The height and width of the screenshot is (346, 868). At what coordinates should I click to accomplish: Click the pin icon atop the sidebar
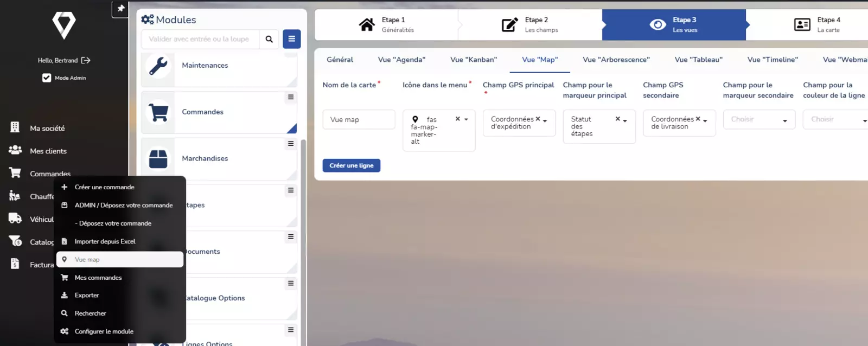[x=120, y=9]
